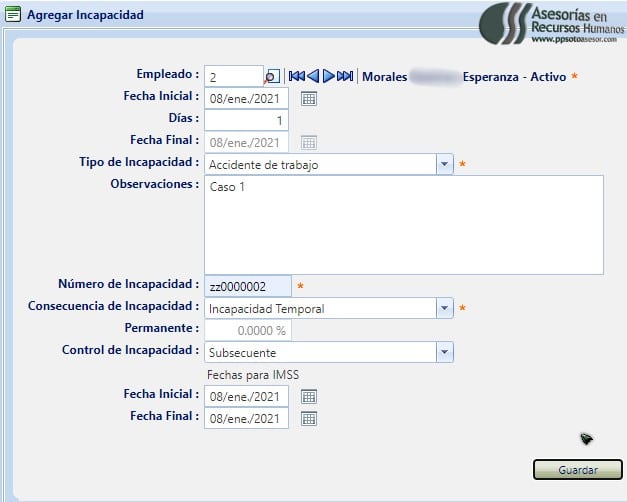The image size is (627, 502).
Task: Advance to the next employee record
Action: tap(328, 76)
